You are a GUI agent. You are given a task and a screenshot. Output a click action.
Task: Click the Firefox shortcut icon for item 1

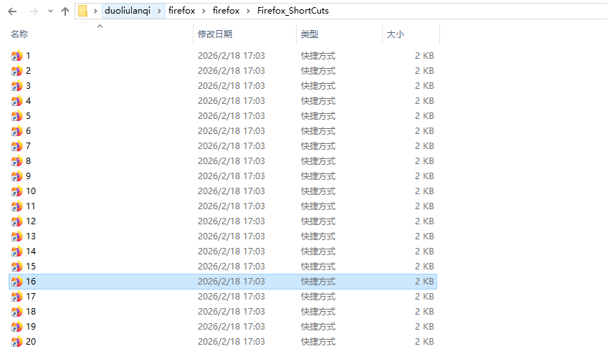tap(17, 56)
